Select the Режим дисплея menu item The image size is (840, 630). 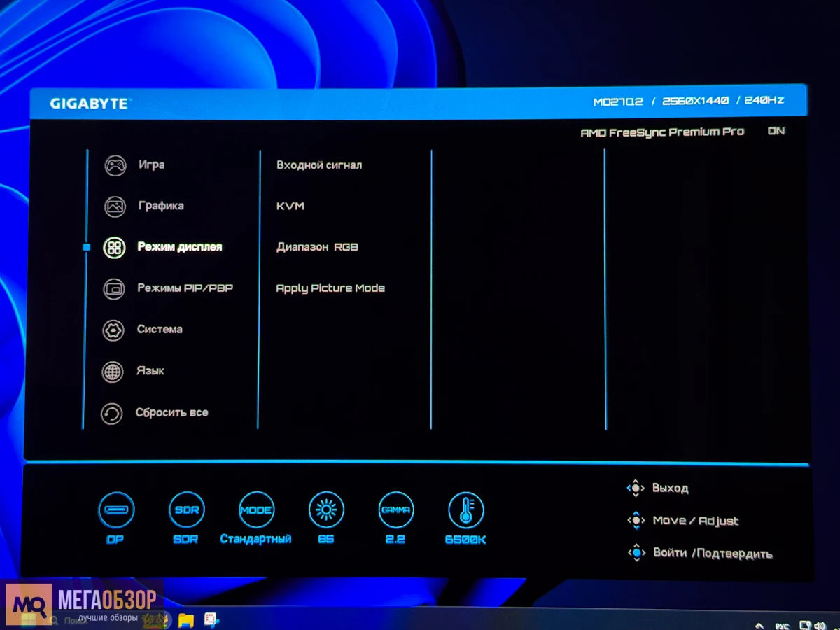(x=180, y=247)
